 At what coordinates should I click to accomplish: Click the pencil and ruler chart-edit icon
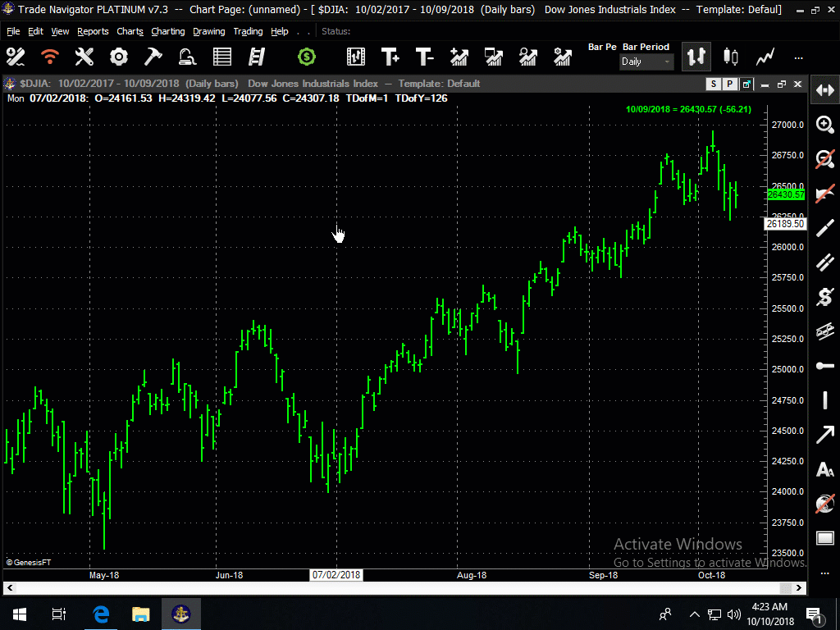pyautogui.click(x=15, y=57)
